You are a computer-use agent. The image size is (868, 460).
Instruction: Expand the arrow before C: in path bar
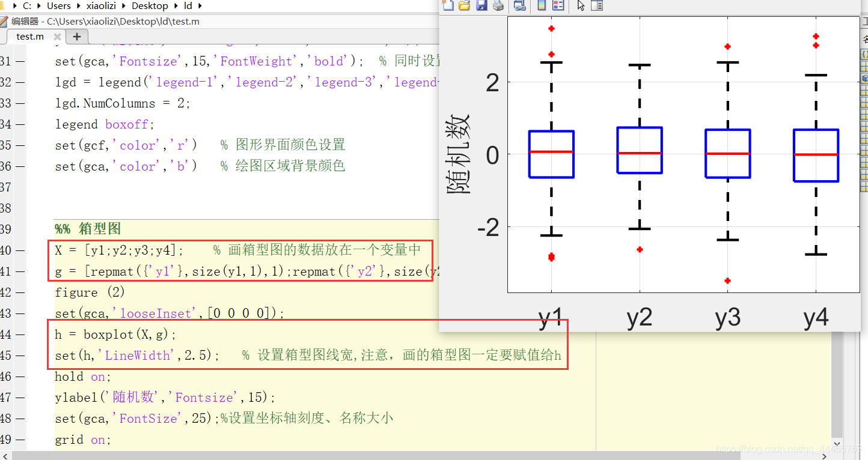click(14, 6)
